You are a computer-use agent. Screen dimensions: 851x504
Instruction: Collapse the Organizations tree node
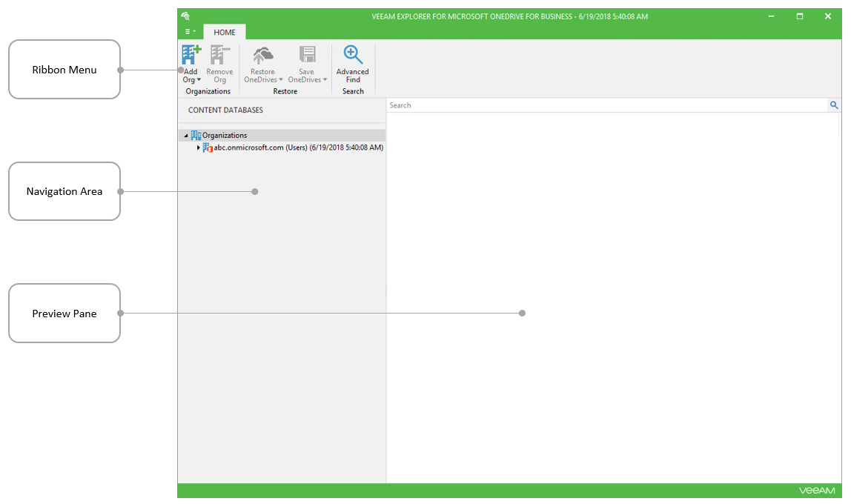(x=185, y=136)
